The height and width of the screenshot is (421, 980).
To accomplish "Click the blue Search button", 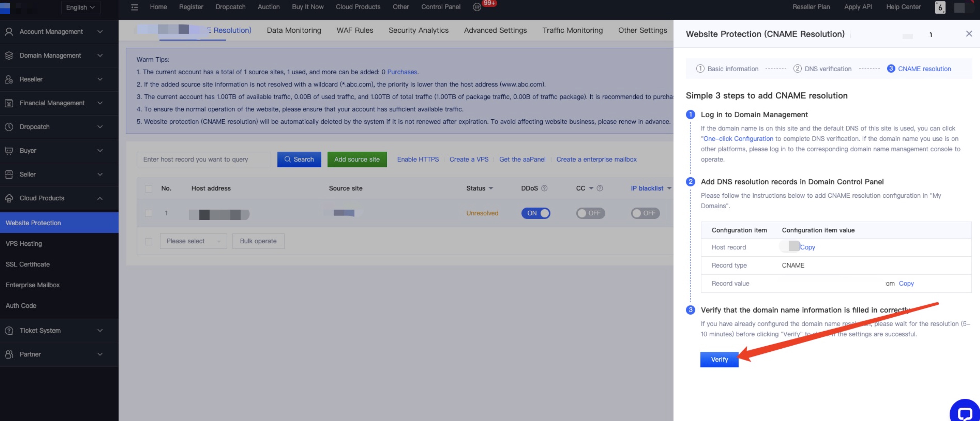I will coord(299,159).
